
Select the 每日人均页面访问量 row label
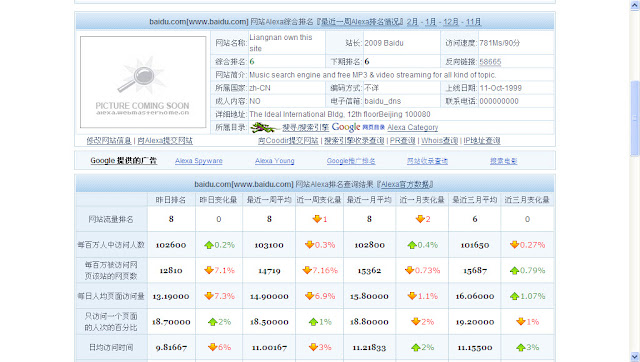[111, 296]
